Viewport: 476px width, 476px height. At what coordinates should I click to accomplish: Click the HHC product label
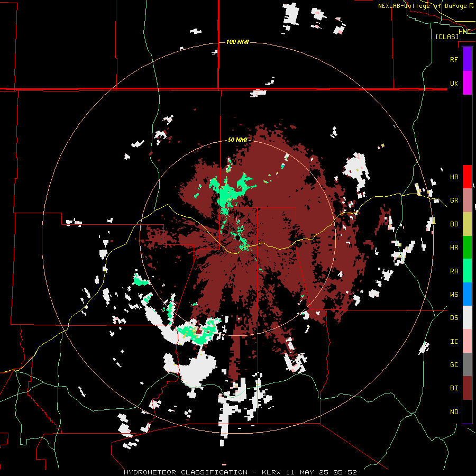[464, 31]
